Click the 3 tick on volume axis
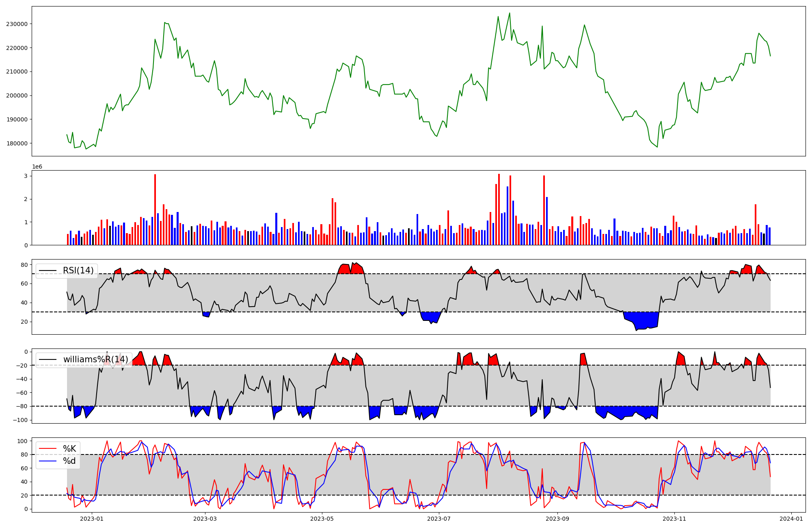 (x=26, y=176)
